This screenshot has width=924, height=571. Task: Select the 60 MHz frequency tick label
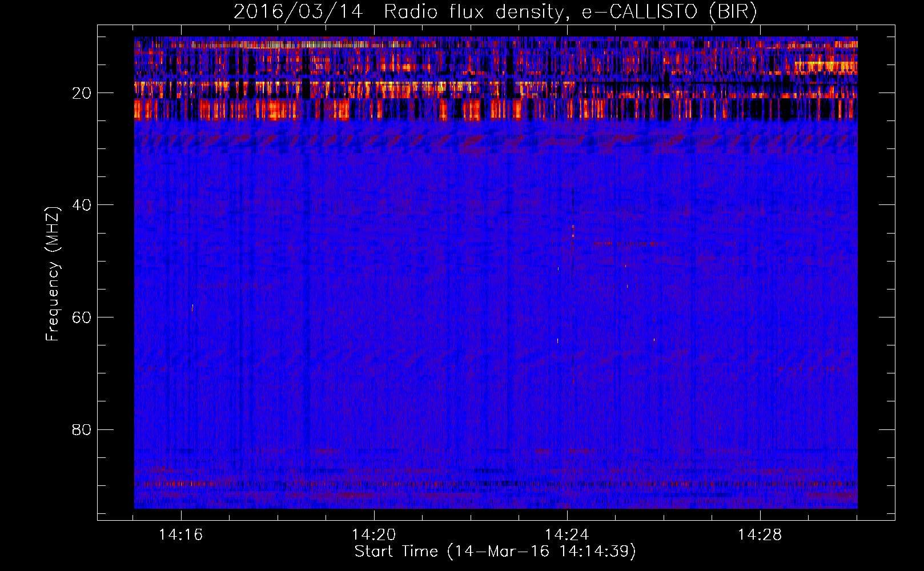tap(82, 317)
